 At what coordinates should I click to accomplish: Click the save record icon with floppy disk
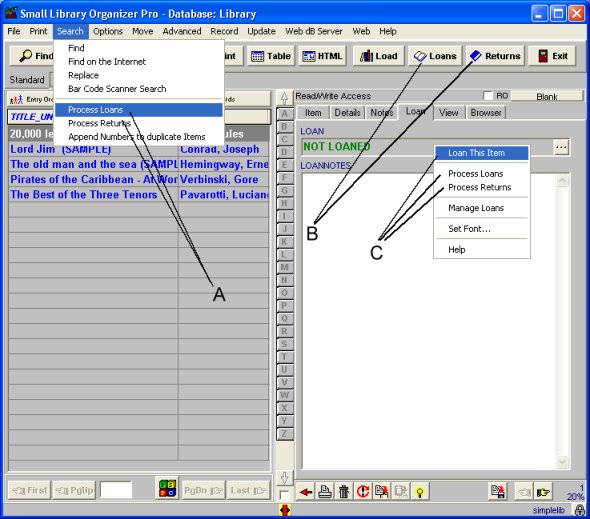[x=497, y=492]
